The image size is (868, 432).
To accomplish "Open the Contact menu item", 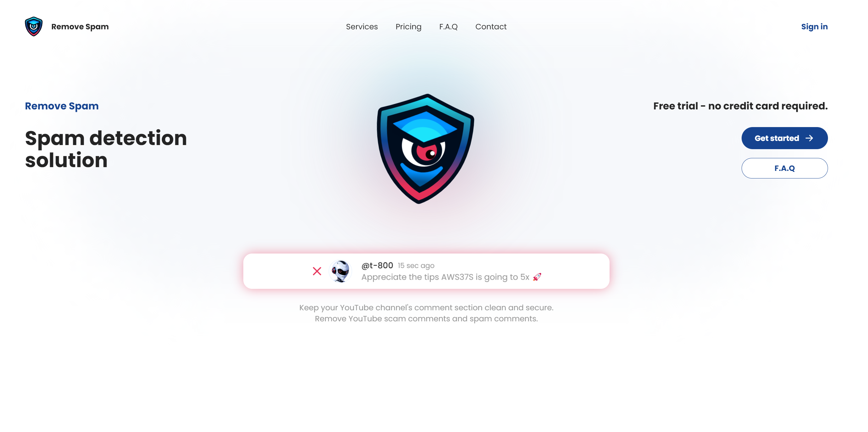I will coord(491,26).
